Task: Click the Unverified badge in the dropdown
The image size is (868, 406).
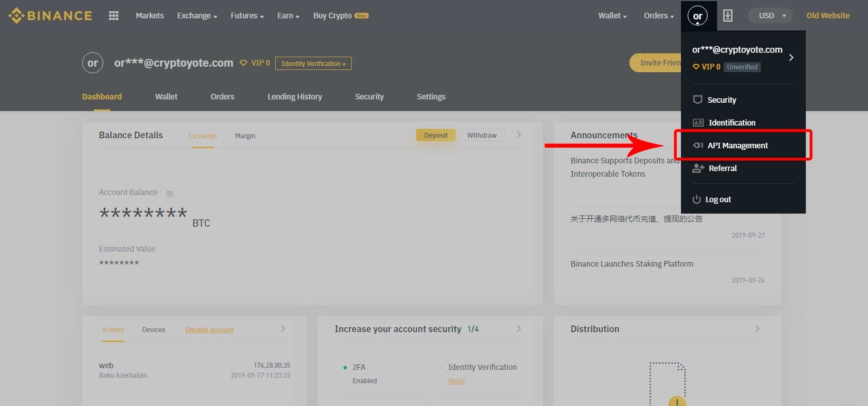Action: click(x=742, y=67)
